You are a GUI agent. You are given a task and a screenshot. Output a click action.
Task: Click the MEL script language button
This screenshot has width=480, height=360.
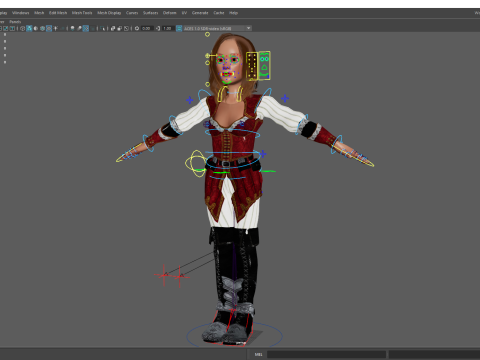(x=258, y=354)
